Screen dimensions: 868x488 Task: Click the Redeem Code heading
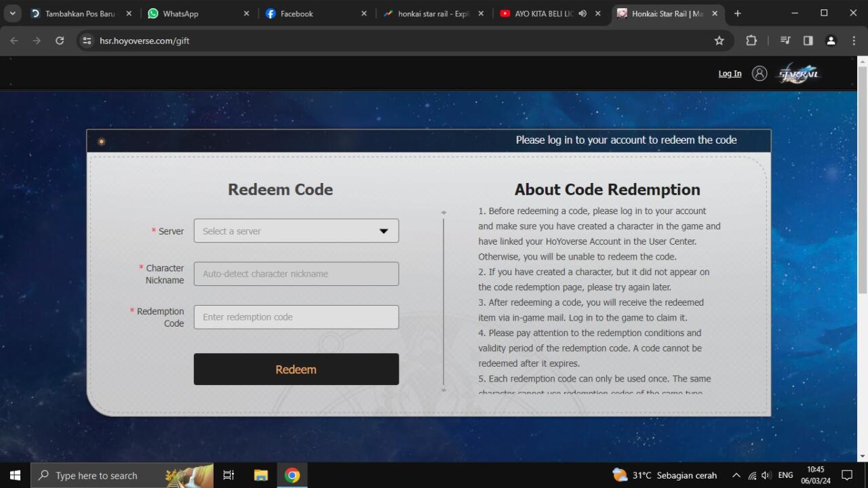pyautogui.click(x=280, y=190)
